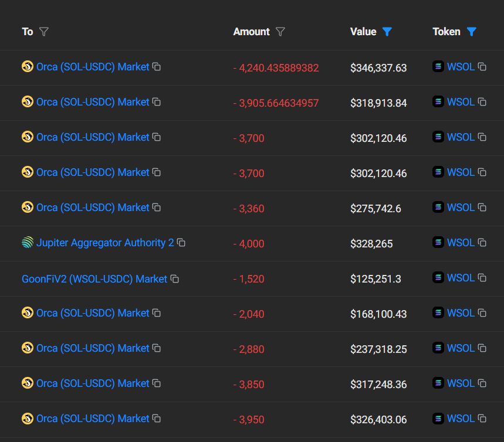Copy WSOL token address in $326,403.06 row
Viewport: 504px width, 442px height.
click(482, 419)
